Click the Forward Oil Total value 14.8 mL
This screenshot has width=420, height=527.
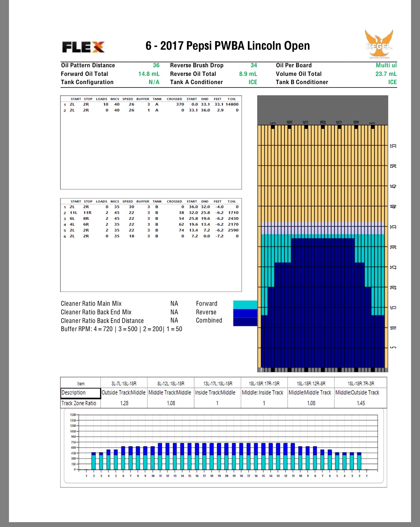[x=149, y=74]
